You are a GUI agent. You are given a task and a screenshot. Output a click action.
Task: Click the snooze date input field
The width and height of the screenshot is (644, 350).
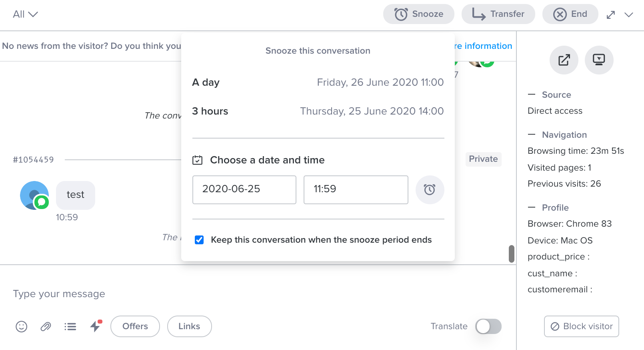pyautogui.click(x=244, y=190)
